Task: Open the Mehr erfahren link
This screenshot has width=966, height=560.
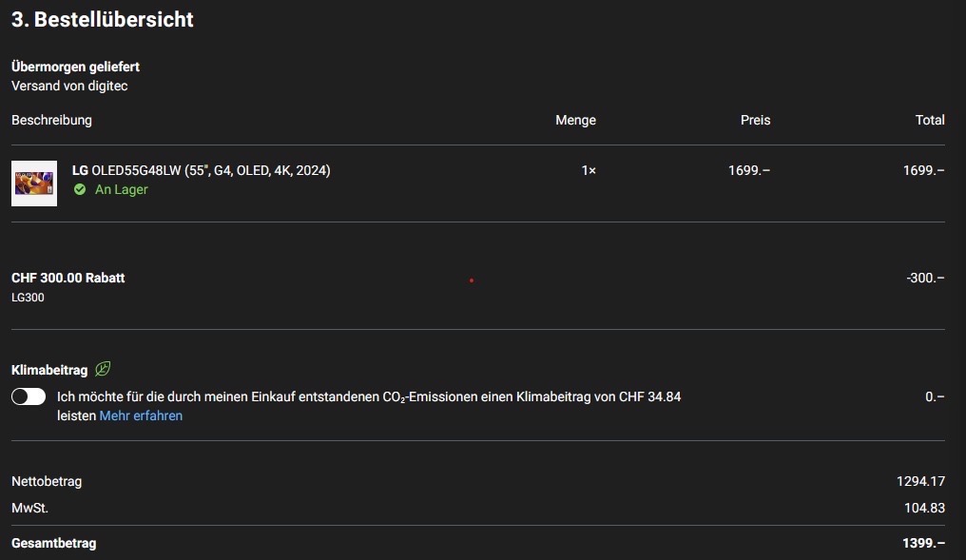Action: [141, 415]
